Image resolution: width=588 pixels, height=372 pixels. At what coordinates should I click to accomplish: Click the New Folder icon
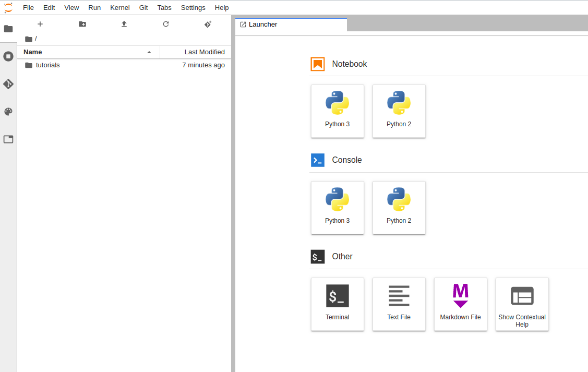click(x=82, y=24)
